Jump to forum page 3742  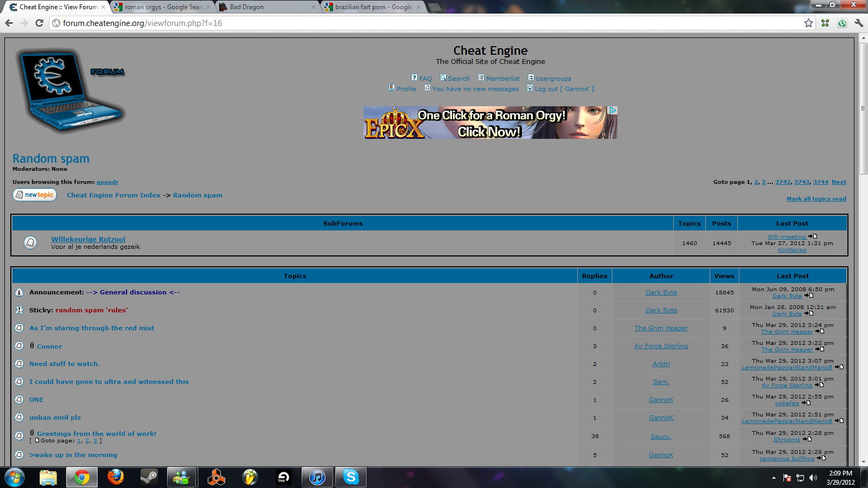click(x=783, y=182)
